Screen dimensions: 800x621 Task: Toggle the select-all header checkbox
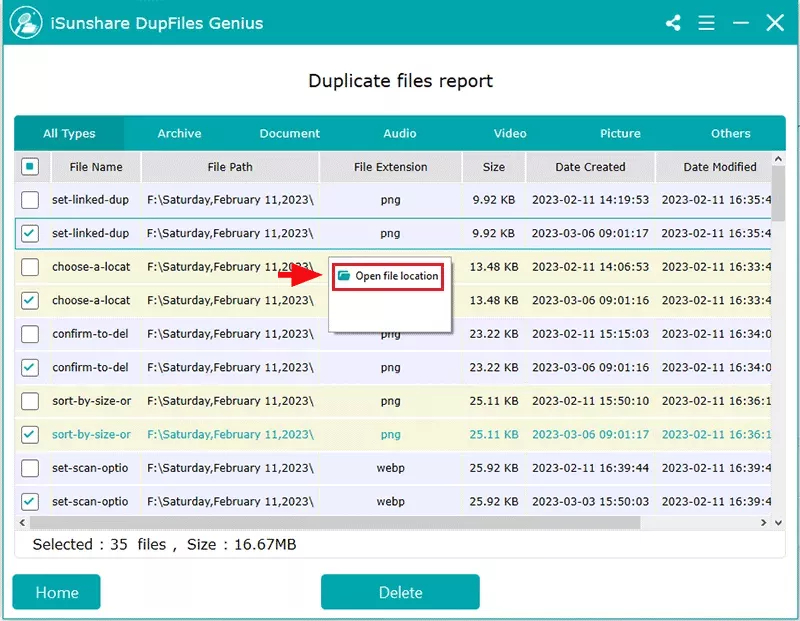(30, 167)
